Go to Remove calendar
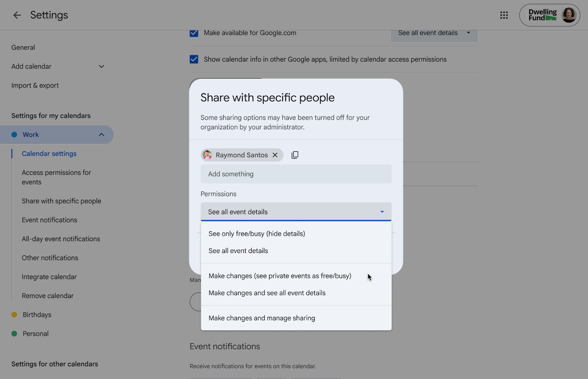The image size is (588, 379). (48, 296)
